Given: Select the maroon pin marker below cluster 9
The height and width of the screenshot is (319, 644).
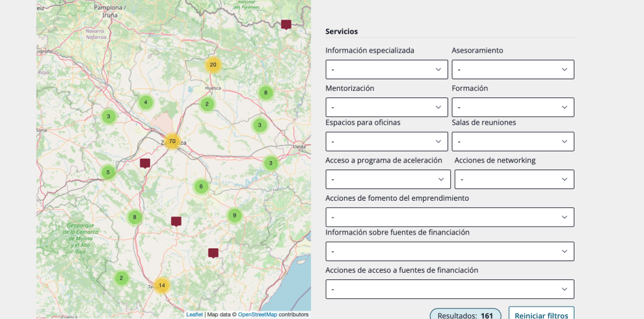Looking at the screenshot, I should tap(213, 253).
